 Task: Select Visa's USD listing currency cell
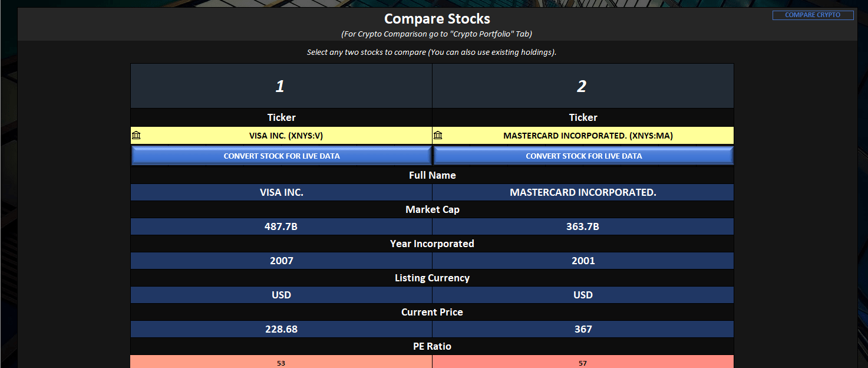281,295
